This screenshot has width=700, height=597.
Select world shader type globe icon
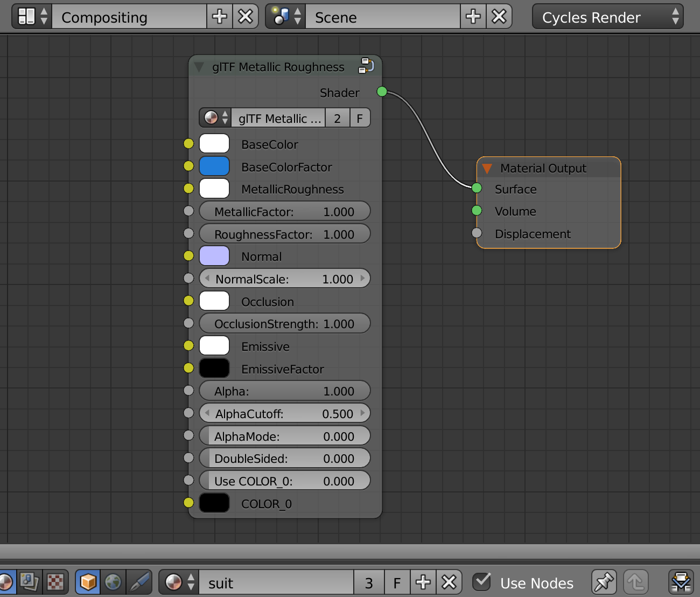[113, 582]
